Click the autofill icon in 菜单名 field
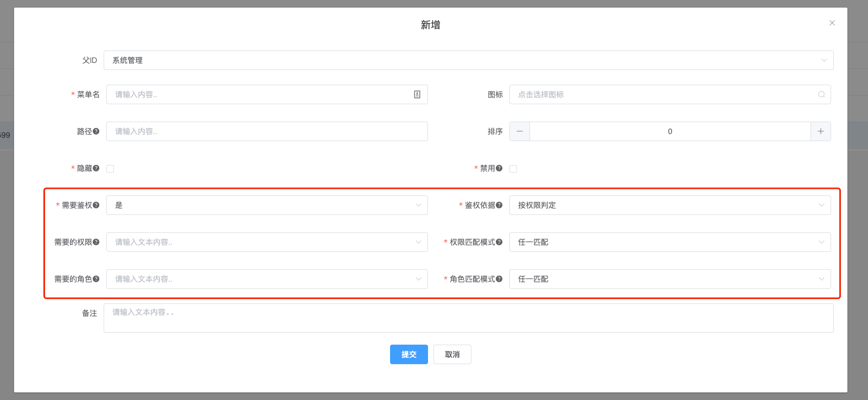 coord(417,94)
